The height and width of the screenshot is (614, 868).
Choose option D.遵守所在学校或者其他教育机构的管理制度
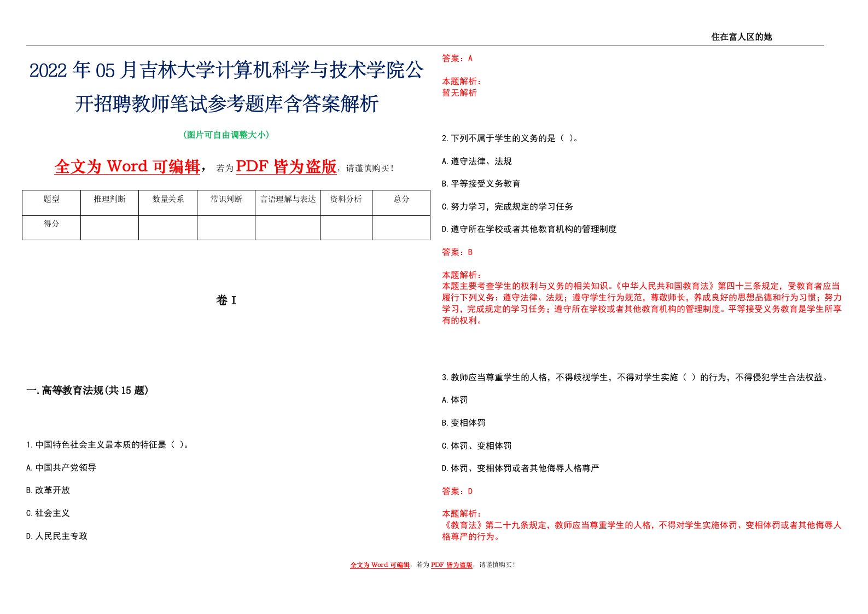tap(529, 229)
